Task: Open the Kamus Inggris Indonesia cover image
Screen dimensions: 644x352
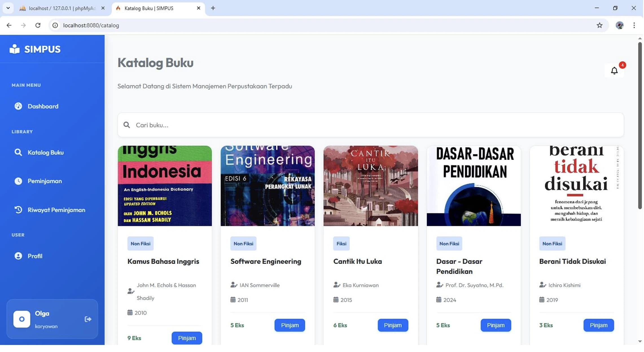Action: 165,186
